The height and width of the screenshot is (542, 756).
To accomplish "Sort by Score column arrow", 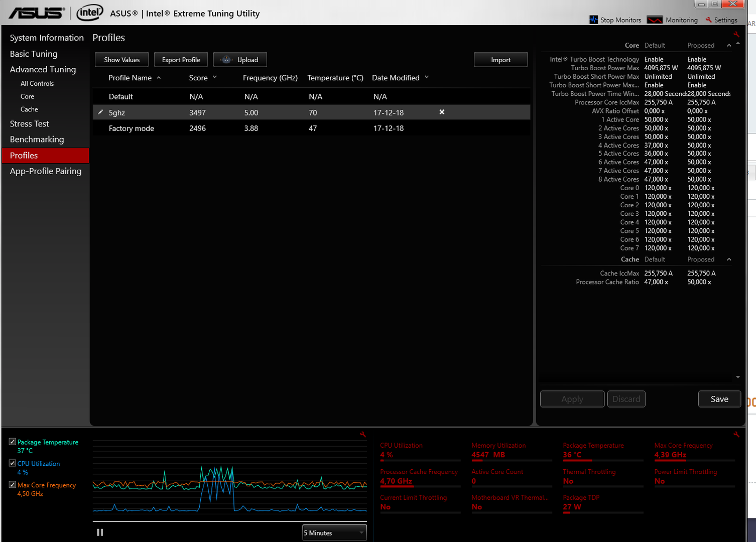I will 215,77.
